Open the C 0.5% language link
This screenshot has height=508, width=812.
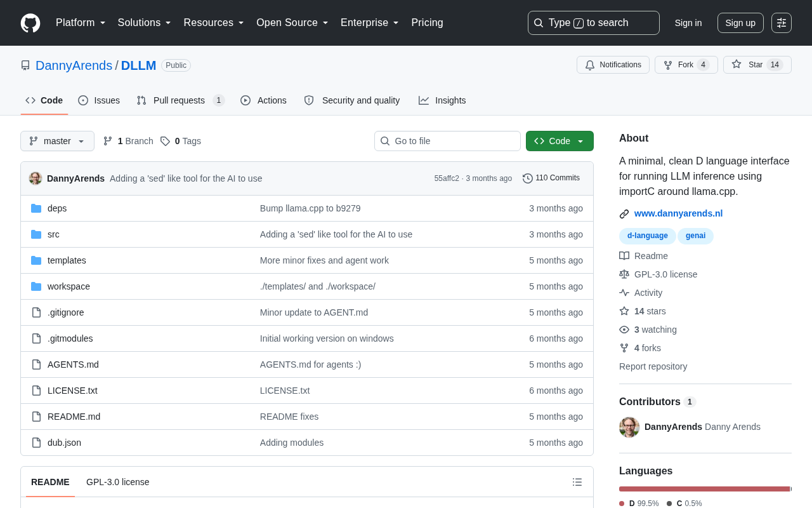coord(684,504)
